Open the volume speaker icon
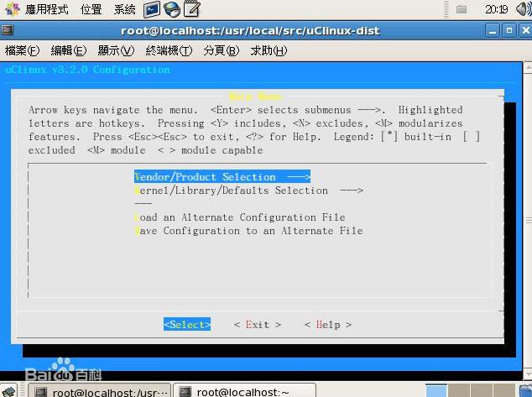The width and height of the screenshot is (532, 397). 524,9
